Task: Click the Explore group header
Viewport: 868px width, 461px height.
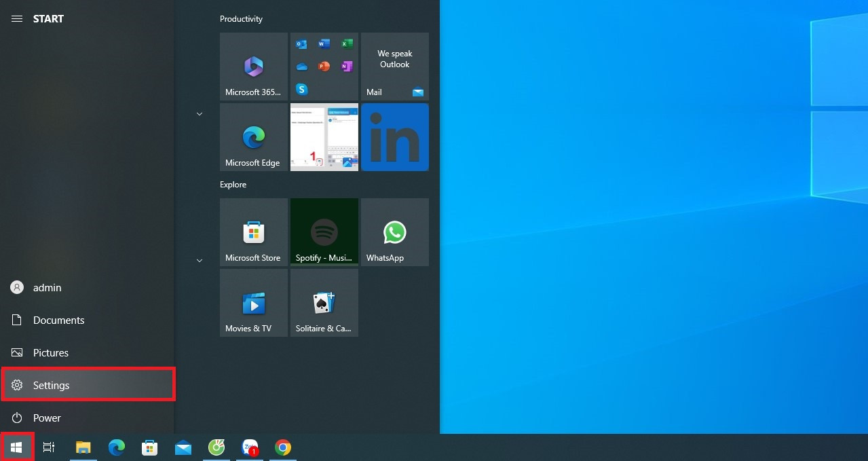Action: pos(233,185)
